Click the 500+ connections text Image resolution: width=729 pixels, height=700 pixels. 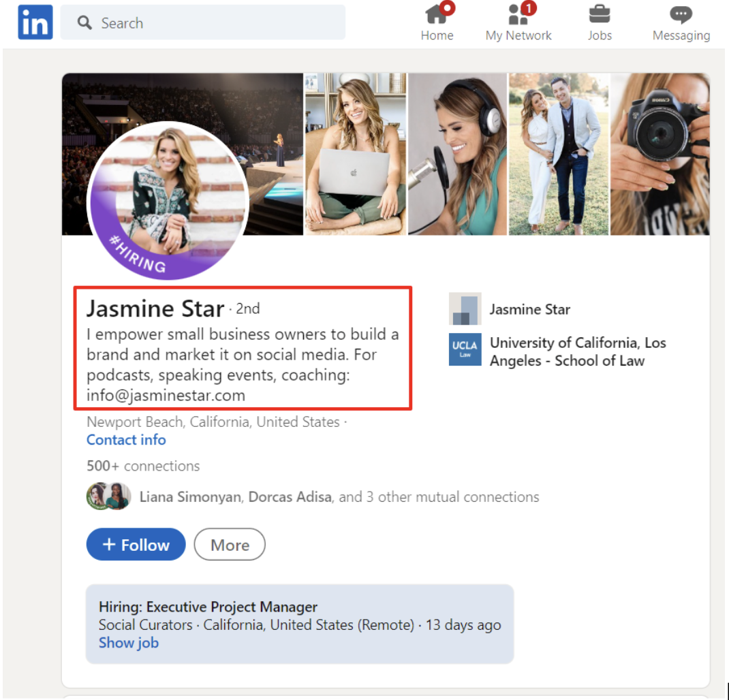point(143,466)
